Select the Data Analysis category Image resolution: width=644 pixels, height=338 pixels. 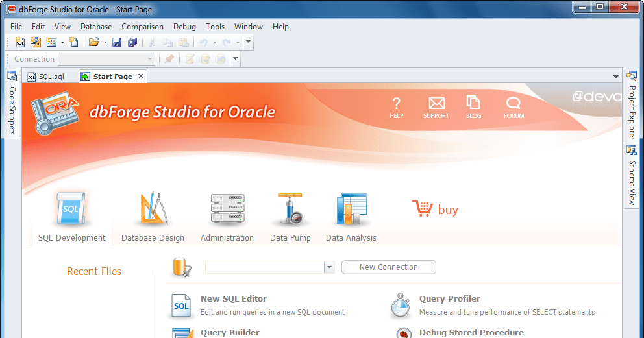(x=351, y=217)
